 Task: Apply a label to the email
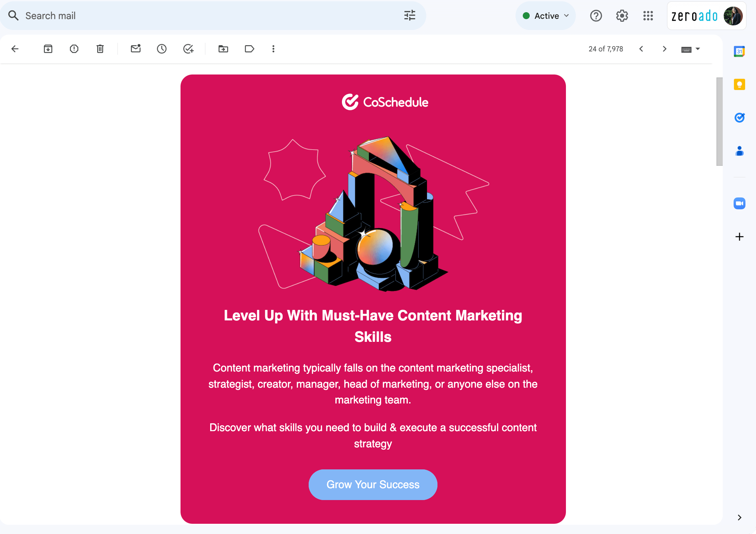(x=249, y=49)
